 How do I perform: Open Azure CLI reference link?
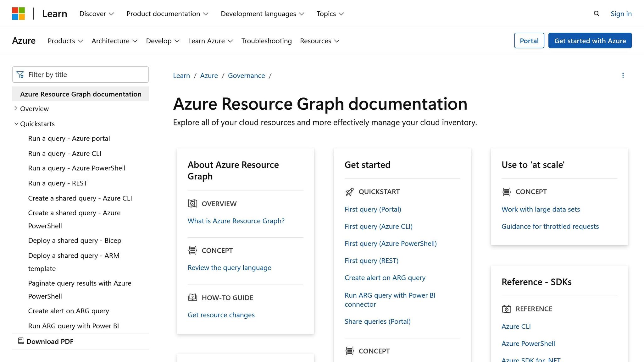pos(516,326)
